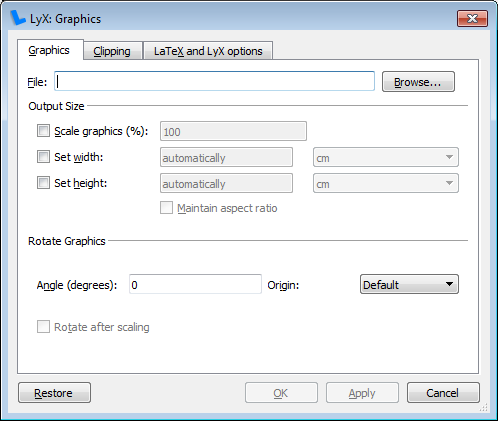
Task: Click the Angle (degrees) input field
Action: pos(195,284)
